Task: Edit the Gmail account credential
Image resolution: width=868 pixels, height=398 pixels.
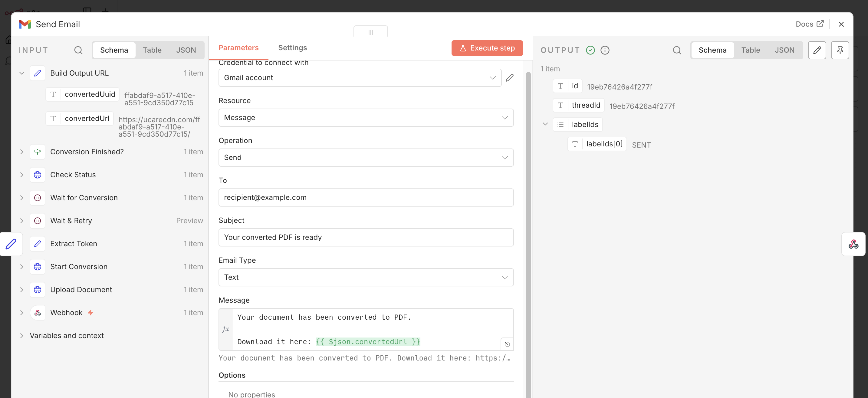Action: tap(509, 78)
